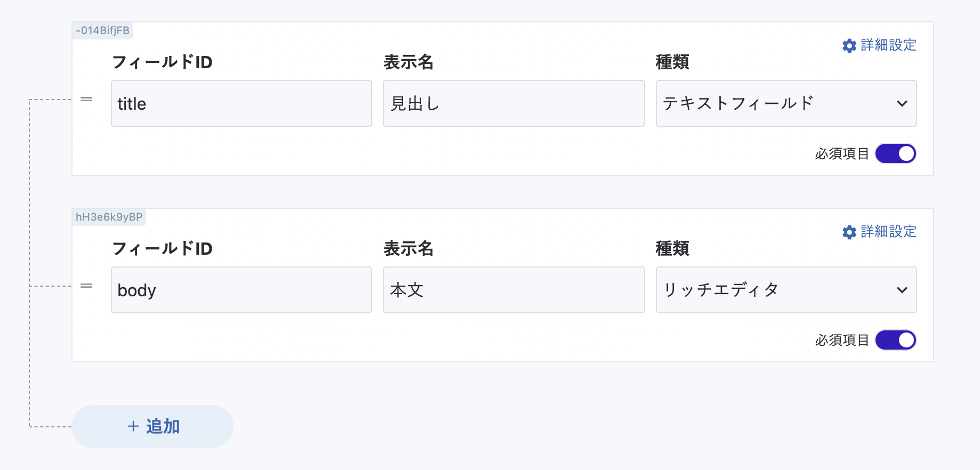Click the -014BifjFB ID tag
980x470 pixels.
[102, 30]
